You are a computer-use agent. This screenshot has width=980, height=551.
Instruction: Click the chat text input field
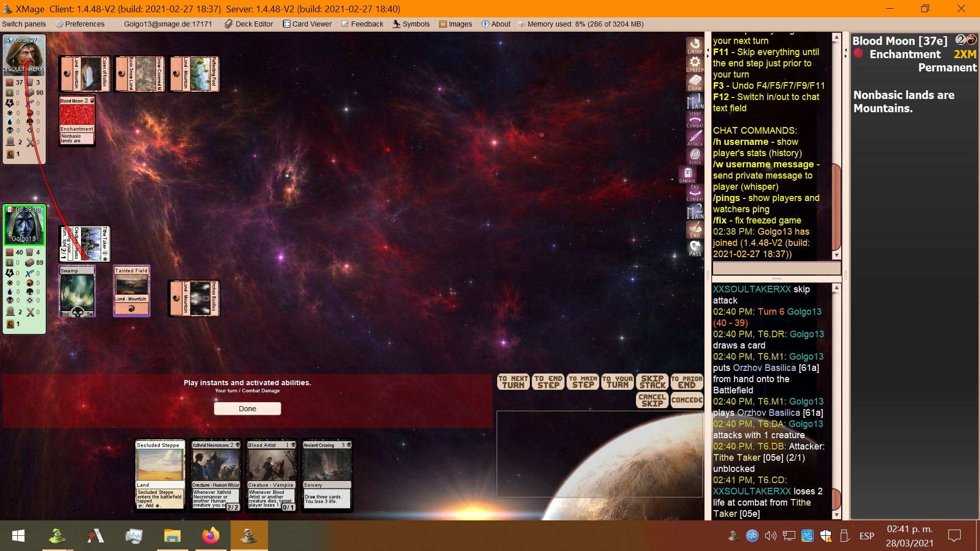point(776,268)
